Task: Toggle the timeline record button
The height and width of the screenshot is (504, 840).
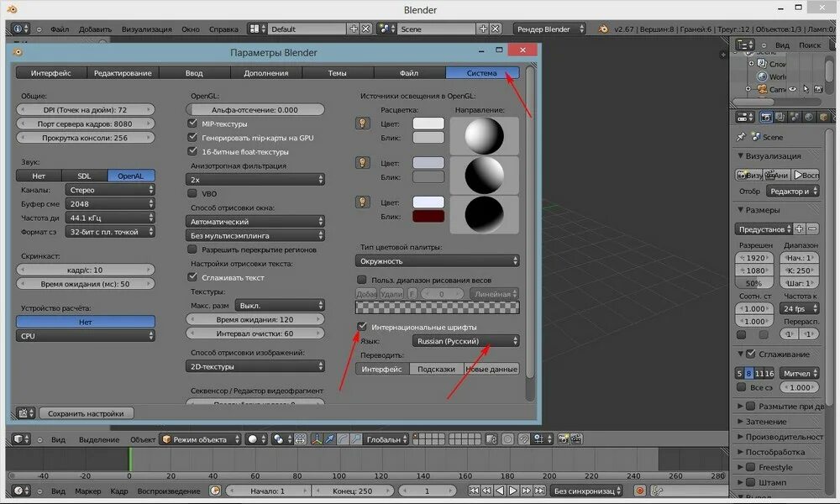Action: click(x=639, y=491)
